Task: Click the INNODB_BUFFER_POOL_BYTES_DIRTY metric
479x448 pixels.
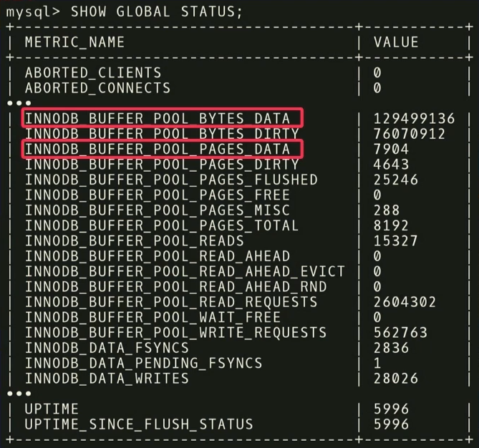Action: 162,134
